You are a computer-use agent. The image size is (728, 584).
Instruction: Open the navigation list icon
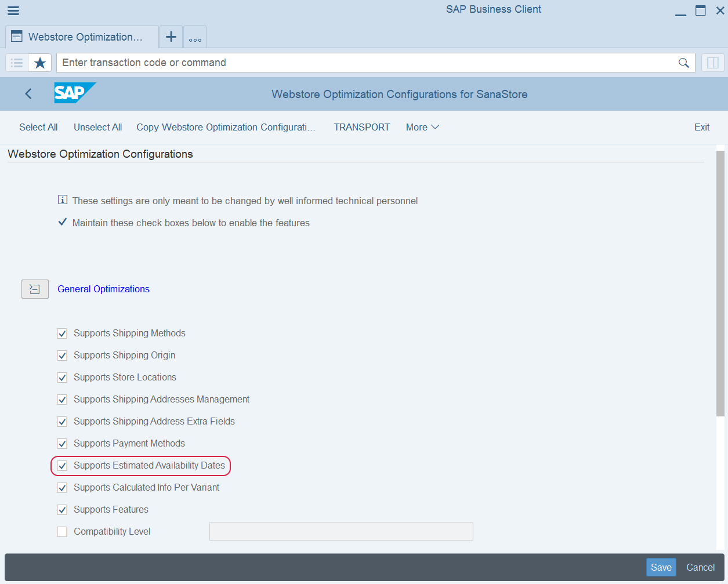17,63
